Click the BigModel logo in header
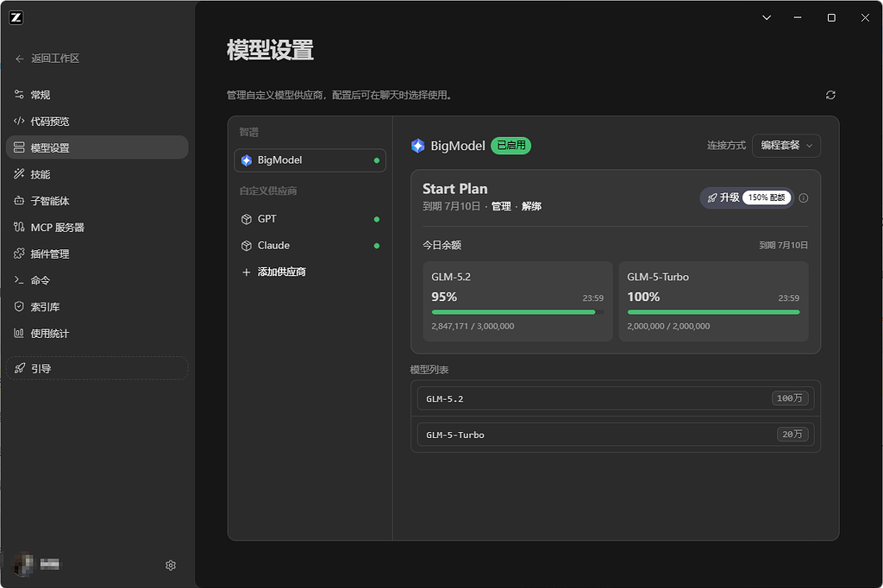Screen dimensions: 883x588 pyautogui.click(x=418, y=146)
